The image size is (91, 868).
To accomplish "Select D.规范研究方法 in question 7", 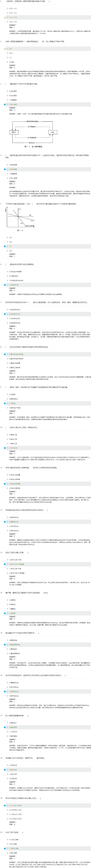I will pyautogui.click(x=15, y=323).
